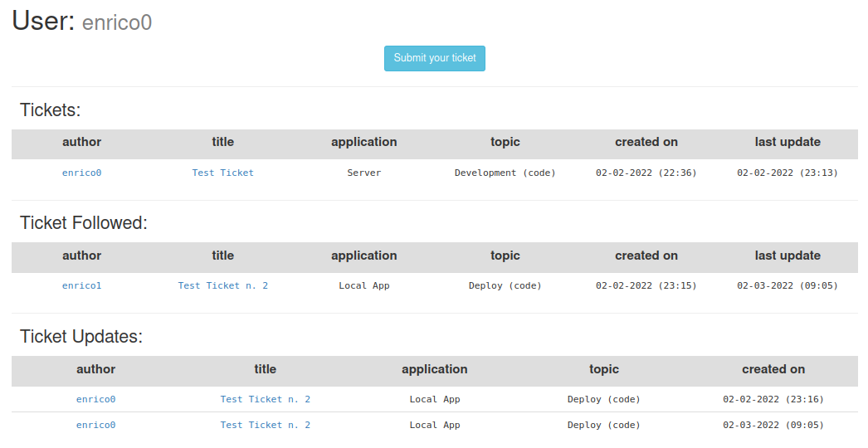The height and width of the screenshot is (448, 868).
Task: Click last update header in Tickets table
Action: (788, 142)
